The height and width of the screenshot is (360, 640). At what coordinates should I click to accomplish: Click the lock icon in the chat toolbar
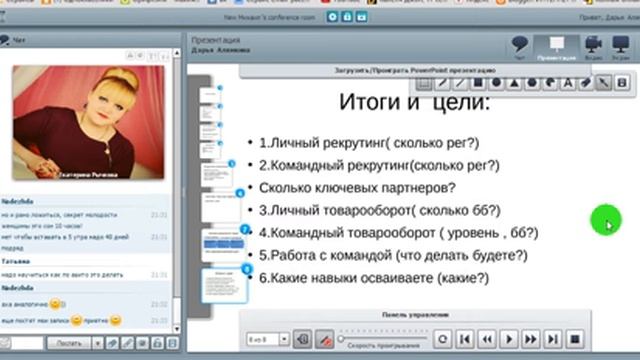[x=158, y=343]
